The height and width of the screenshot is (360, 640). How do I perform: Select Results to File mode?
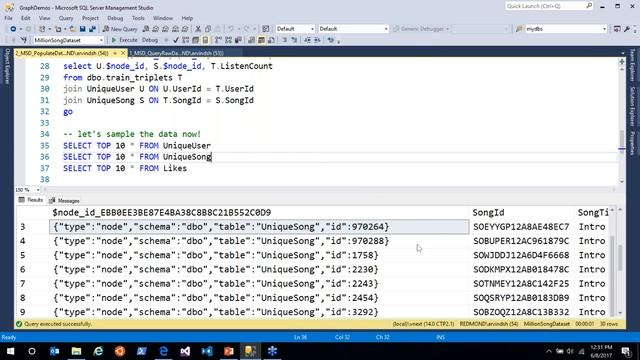click(x=271, y=40)
